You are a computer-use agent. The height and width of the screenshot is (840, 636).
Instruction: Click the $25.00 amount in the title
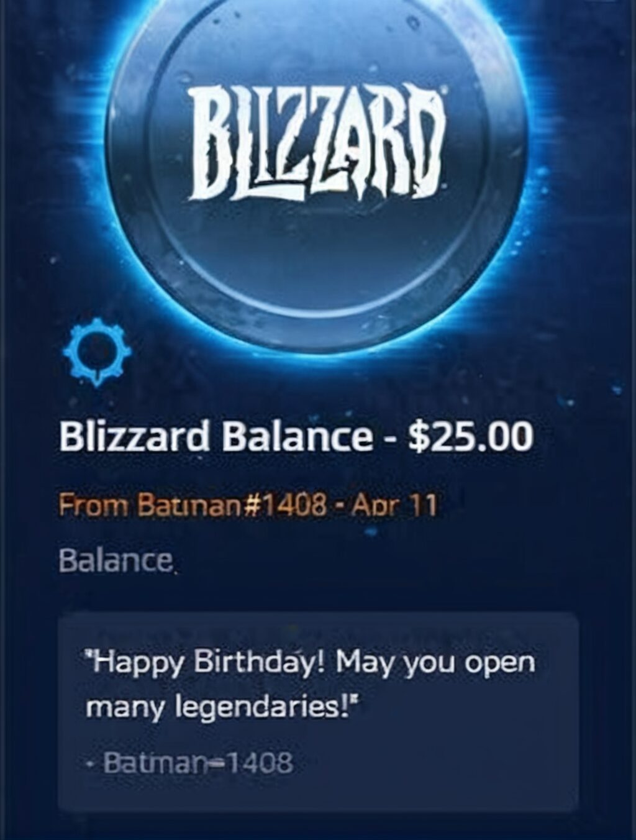(471, 437)
